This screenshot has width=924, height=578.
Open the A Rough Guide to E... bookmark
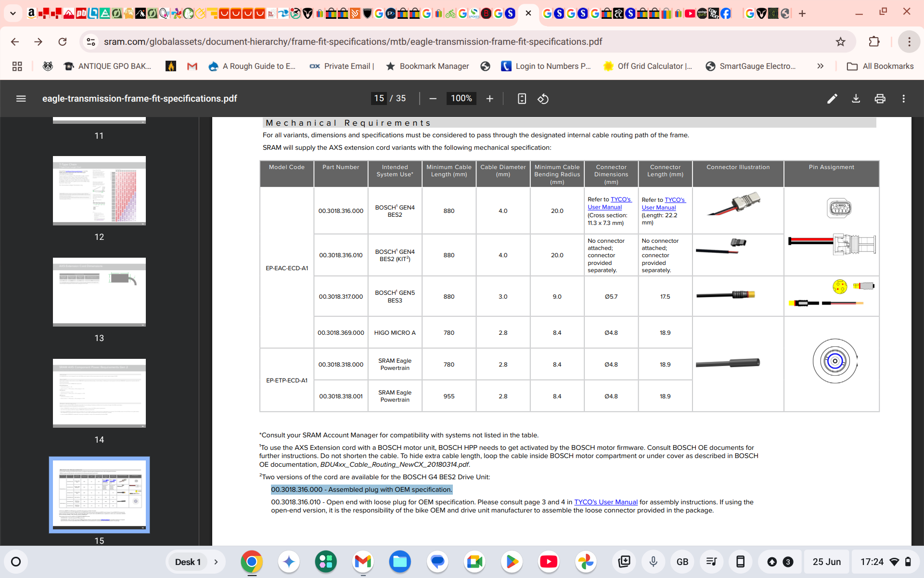pyautogui.click(x=252, y=66)
